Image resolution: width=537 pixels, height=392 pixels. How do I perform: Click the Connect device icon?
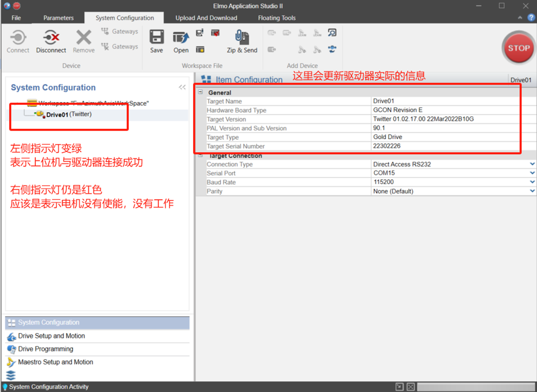point(18,37)
